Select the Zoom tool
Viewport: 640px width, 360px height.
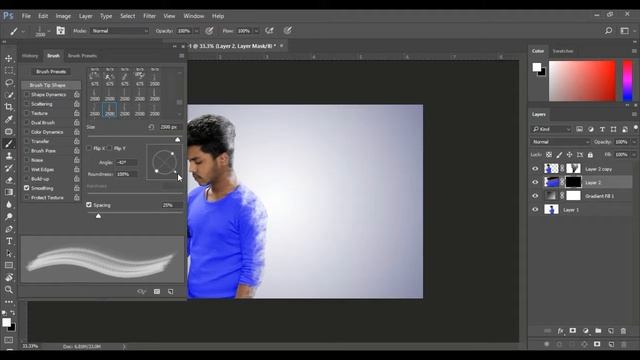coord(9,290)
